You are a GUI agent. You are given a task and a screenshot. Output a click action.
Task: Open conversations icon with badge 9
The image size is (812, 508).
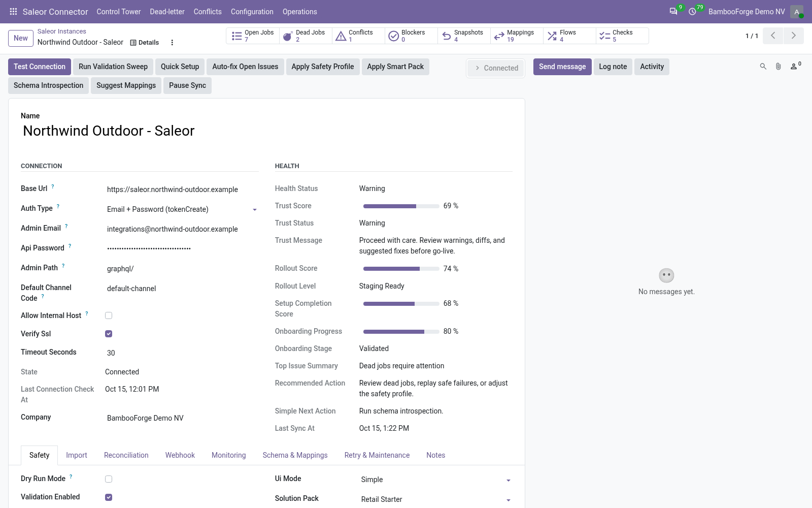(673, 11)
